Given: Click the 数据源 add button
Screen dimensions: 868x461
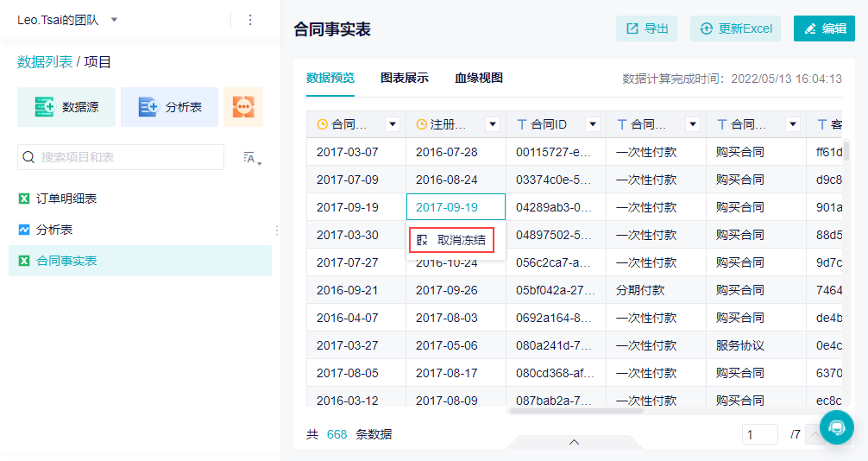Looking at the screenshot, I should [x=66, y=107].
